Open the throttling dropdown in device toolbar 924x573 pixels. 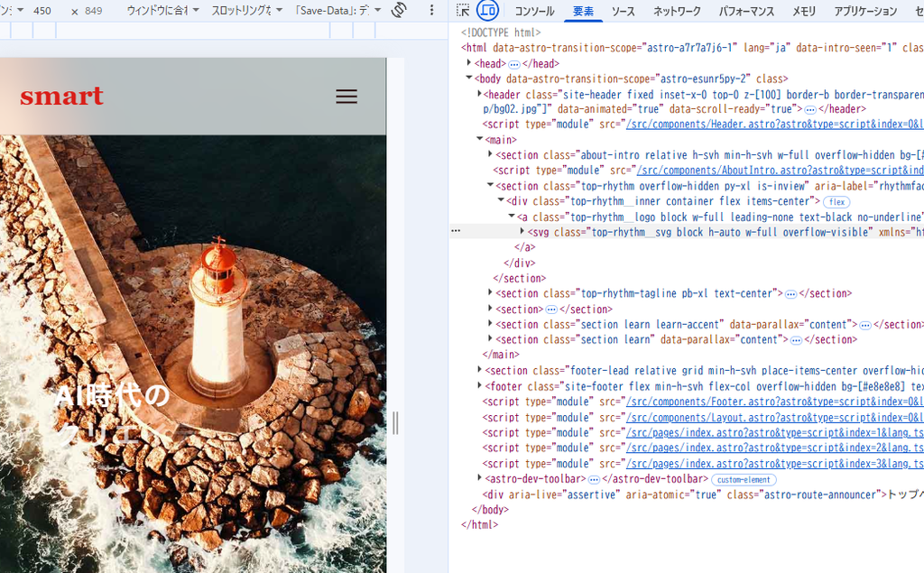pyautogui.click(x=247, y=11)
